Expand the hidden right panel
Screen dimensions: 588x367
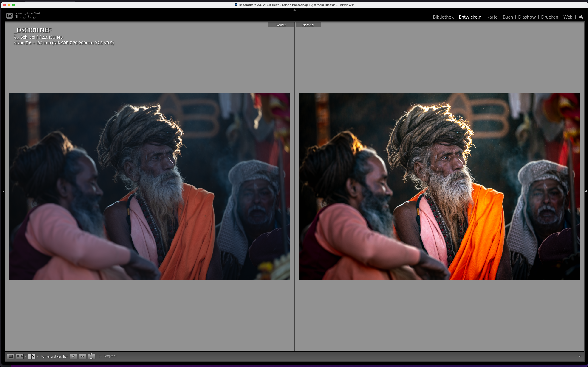click(586, 192)
